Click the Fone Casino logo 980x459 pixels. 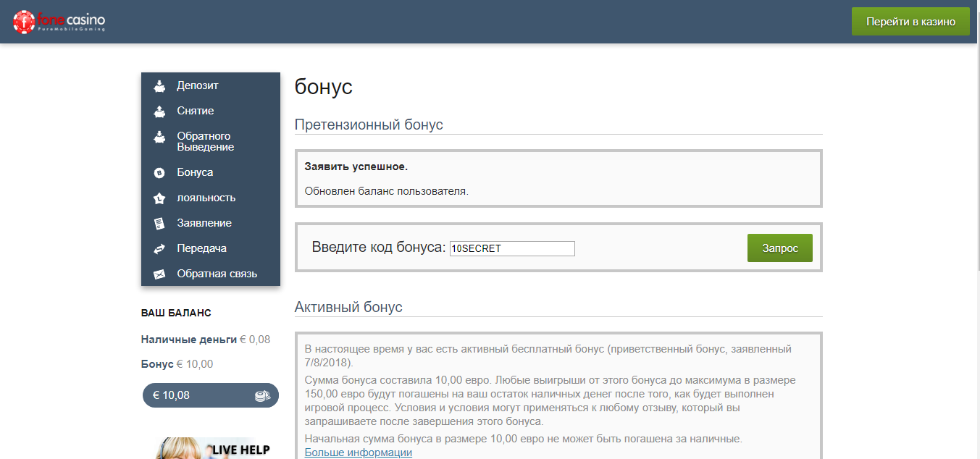[59, 22]
